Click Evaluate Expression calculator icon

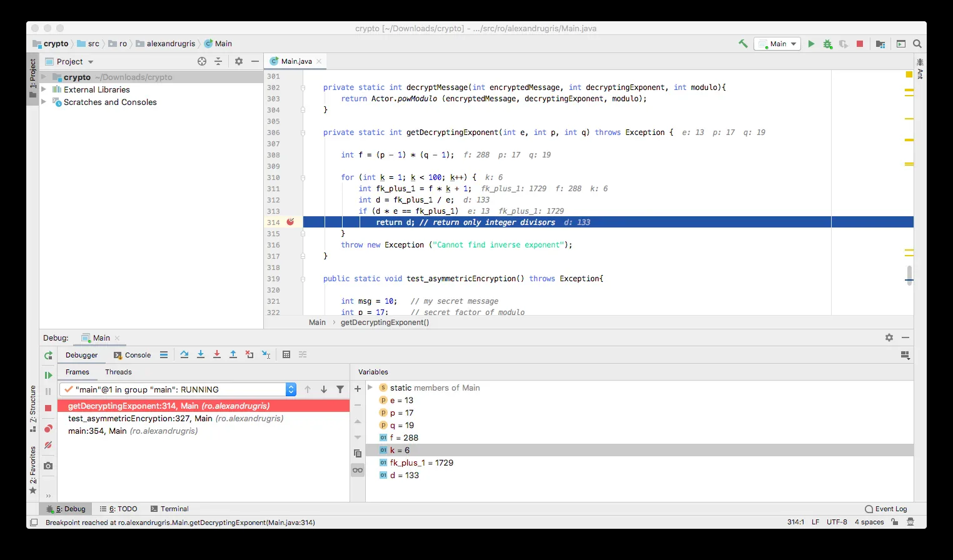coord(286,354)
